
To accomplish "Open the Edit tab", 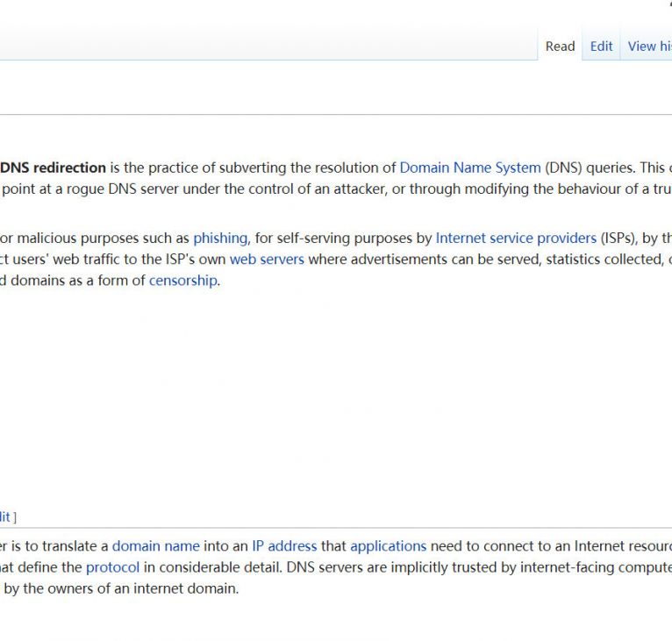I will [x=601, y=46].
